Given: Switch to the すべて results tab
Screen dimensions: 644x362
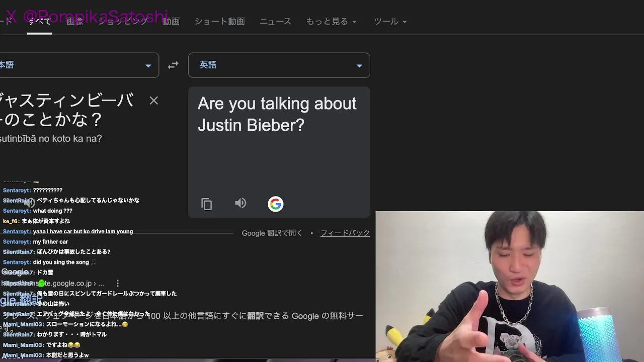Looking at the screenshot, I should (39, 21).
